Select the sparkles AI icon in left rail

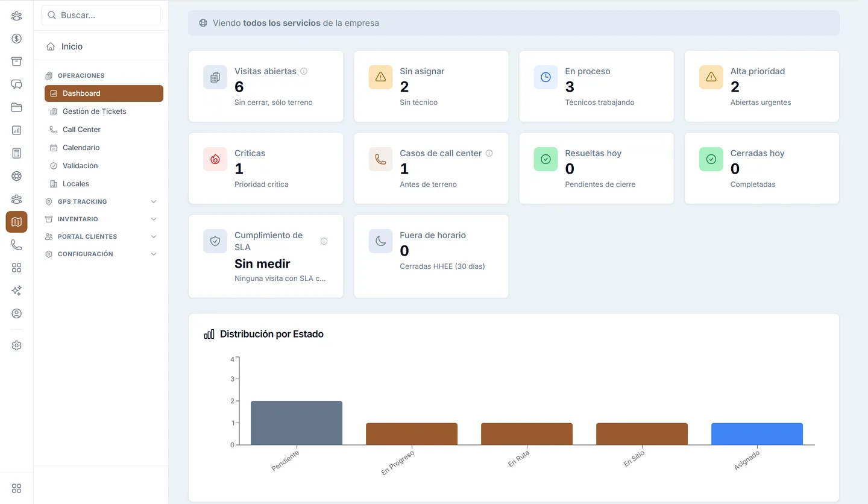tap(16, 291)
